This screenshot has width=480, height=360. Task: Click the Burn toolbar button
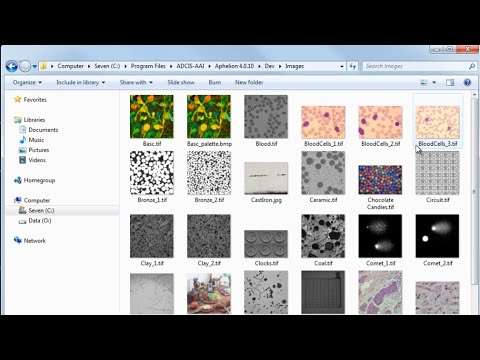(x=215, y=82)
